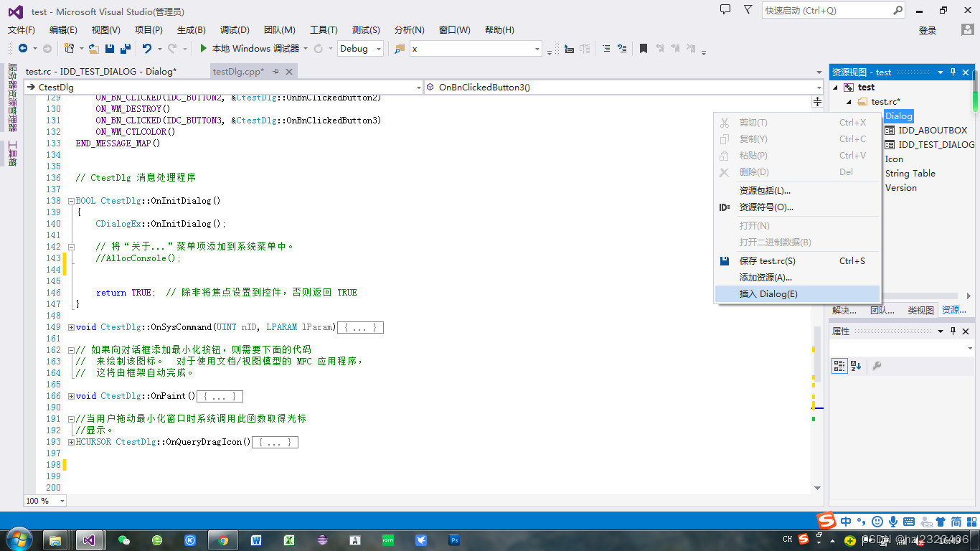Open the Windows Start menu
This screenshot has height=551, width=980.
click(x=18, y=539)
